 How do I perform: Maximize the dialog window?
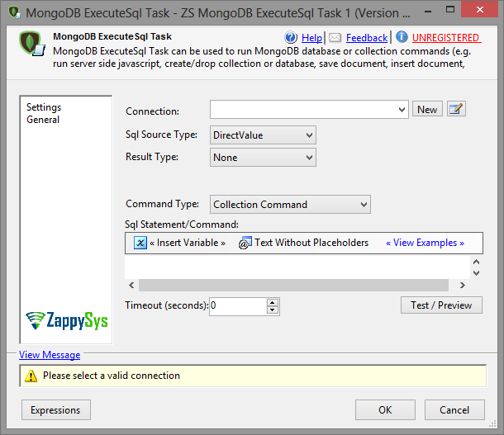click(x=450, y=10)
